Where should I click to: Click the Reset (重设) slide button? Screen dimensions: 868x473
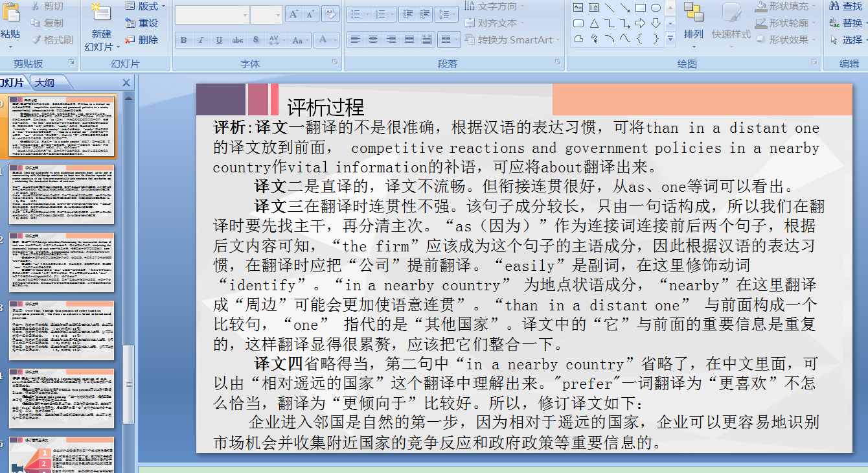point(141,23)
